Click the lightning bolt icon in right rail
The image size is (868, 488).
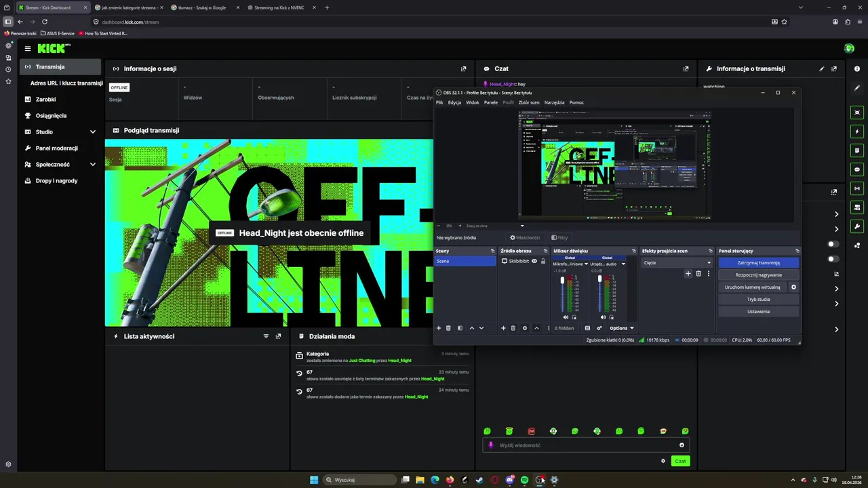857,131
